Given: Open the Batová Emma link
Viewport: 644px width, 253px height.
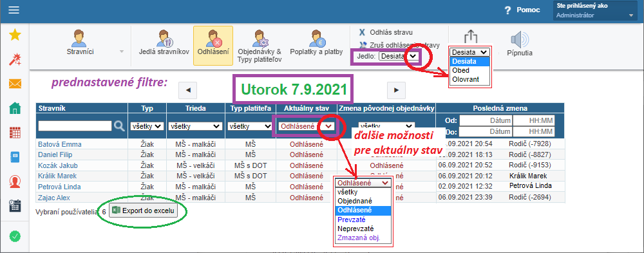Looking at the screenshot, I should tap(59, 144).
